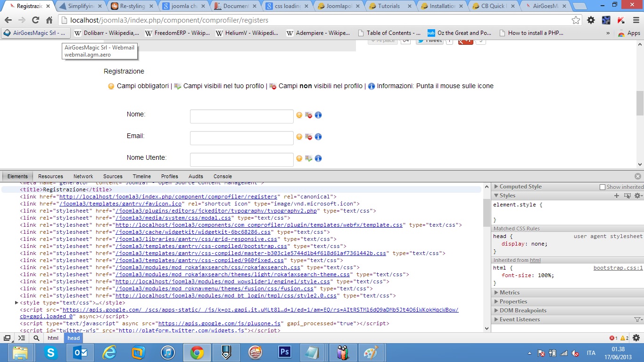The height and width of the screenshot is (362, 644).
Task: Activate the inspect element magnifier
Action: click(x=36, y=338)
